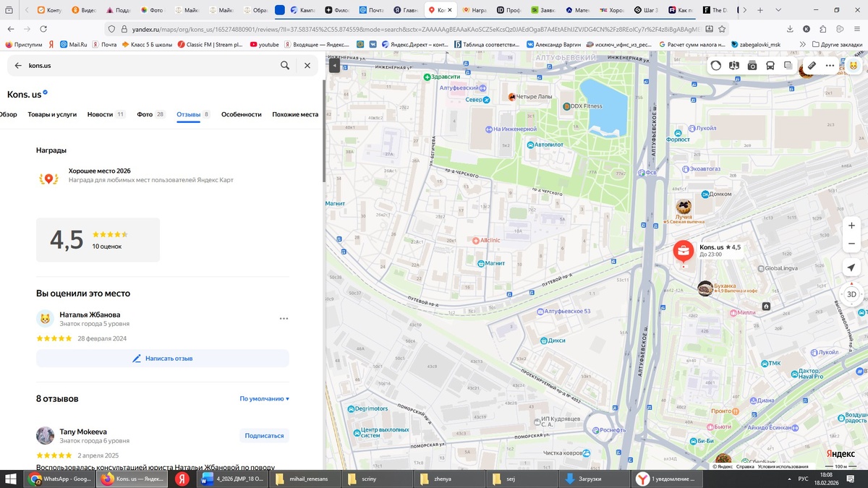This screenshot has width=868, height=488.
Task: Toggle panoramas and photos camera icon
Action: coord(752,65)
